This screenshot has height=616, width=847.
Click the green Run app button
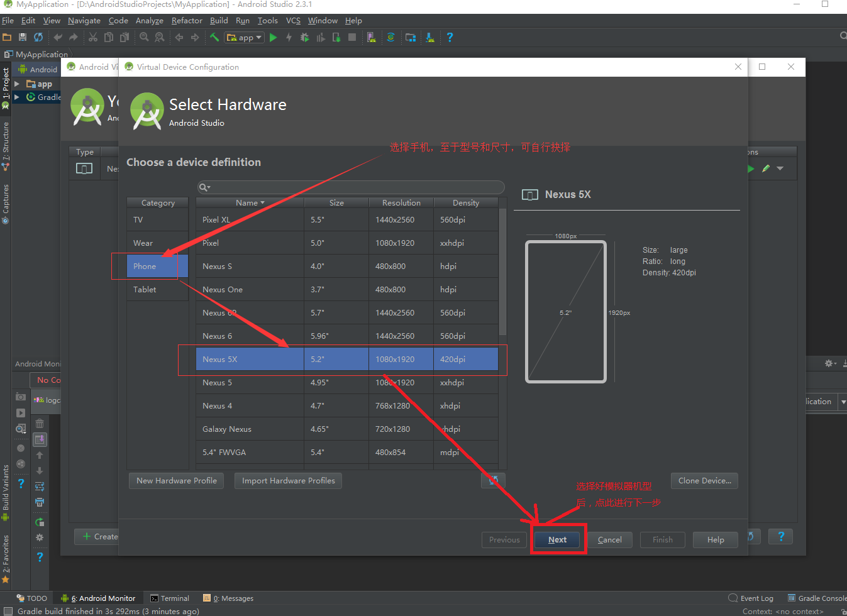[x=274, y=37]
